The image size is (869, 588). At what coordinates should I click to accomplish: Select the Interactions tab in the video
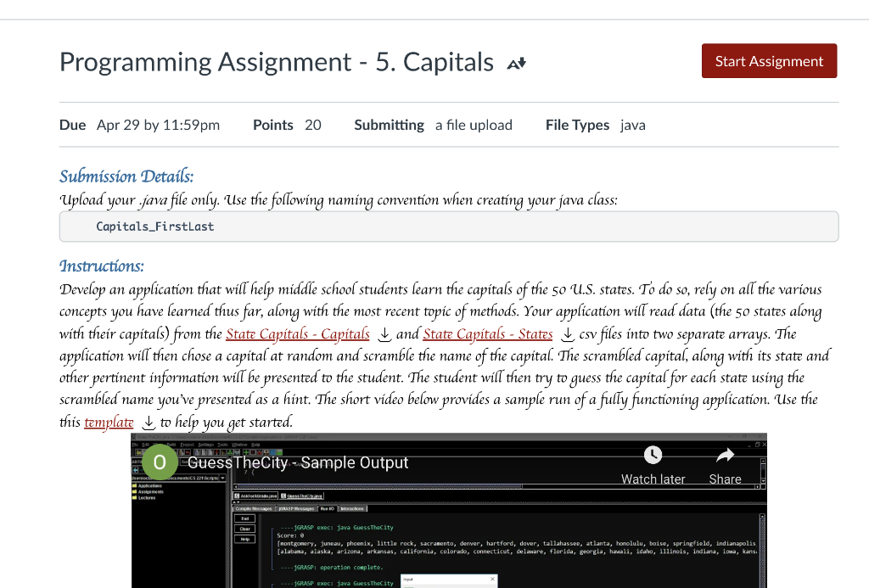click(x=351, y=508)
